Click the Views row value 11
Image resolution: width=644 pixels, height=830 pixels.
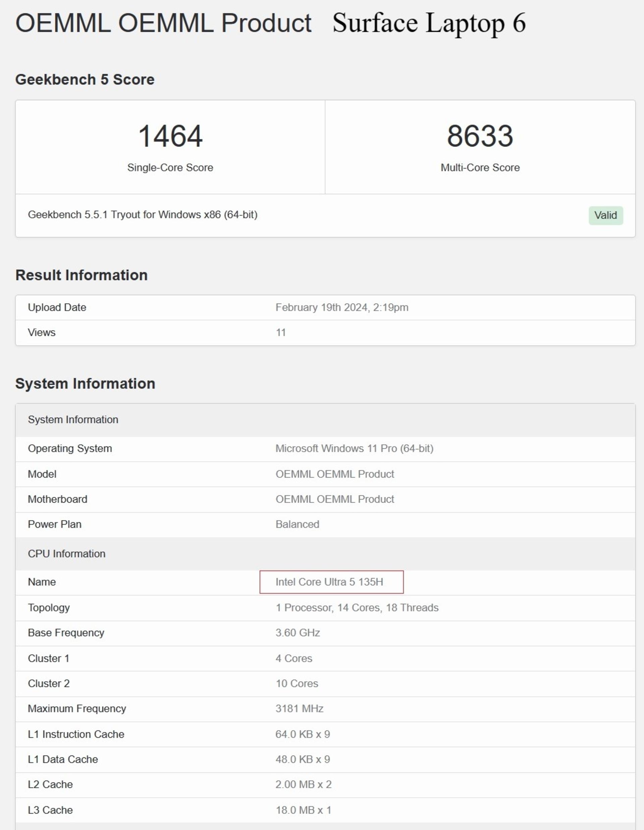(x=280, y=333)
